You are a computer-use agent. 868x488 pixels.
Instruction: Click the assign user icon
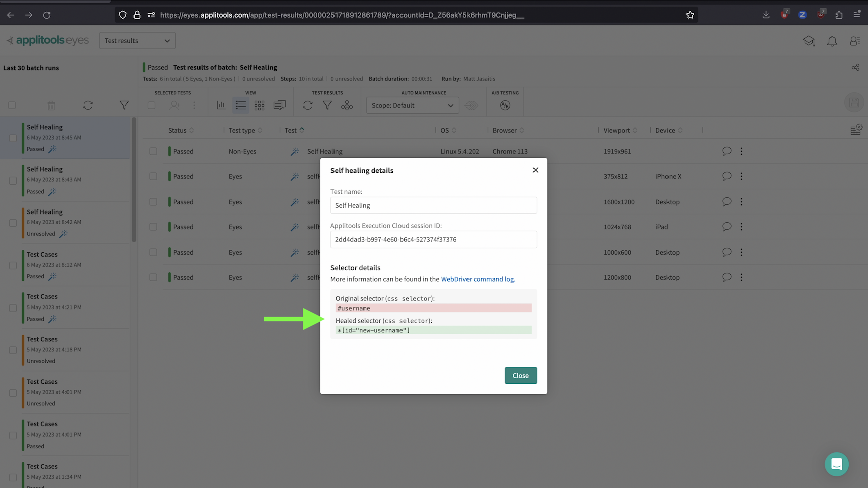175,105
